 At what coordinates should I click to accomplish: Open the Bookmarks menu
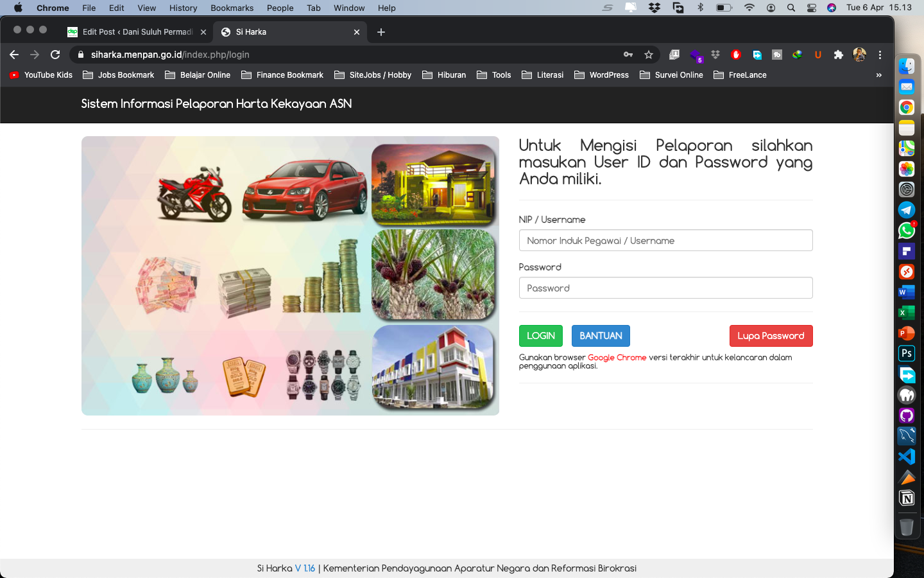coord(232,8)
